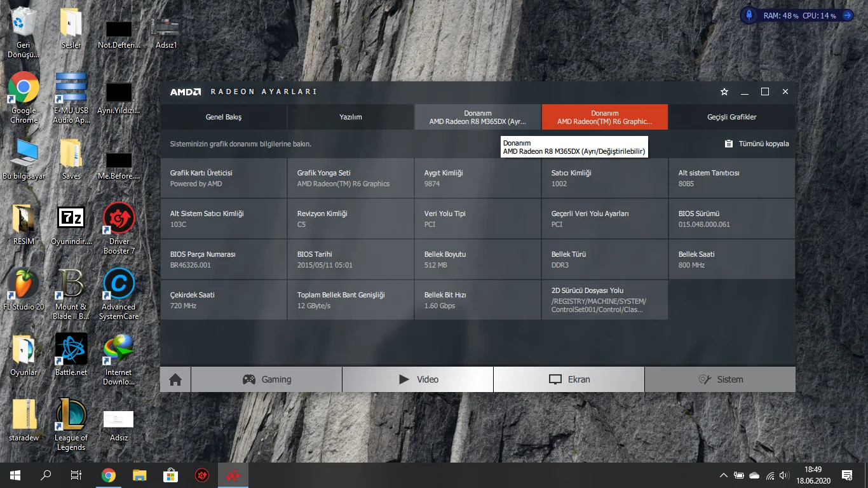The height and width of the screenshot is (488, 868).
Task: Open File Explorer from the taskbar
Action: coord(140,475)
